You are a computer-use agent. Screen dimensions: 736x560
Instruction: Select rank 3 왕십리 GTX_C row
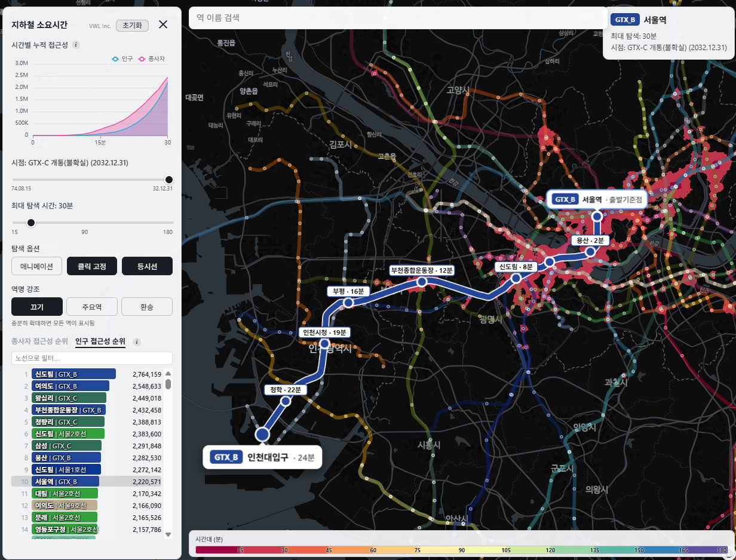87,398
